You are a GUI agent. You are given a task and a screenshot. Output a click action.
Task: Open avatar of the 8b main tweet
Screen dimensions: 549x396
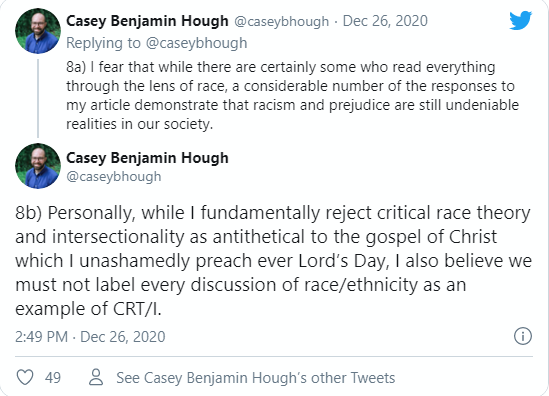[38, 166]
